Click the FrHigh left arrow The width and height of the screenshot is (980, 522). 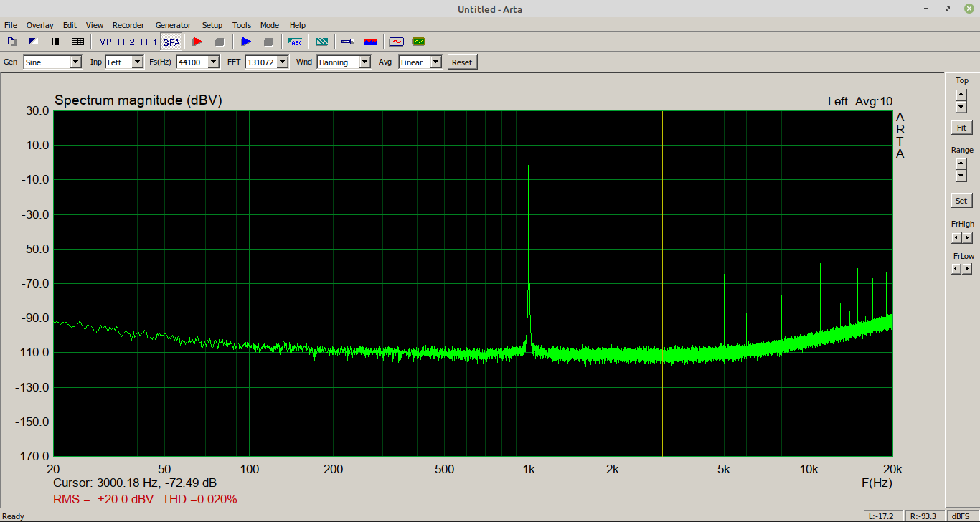(x=956, y=237)
